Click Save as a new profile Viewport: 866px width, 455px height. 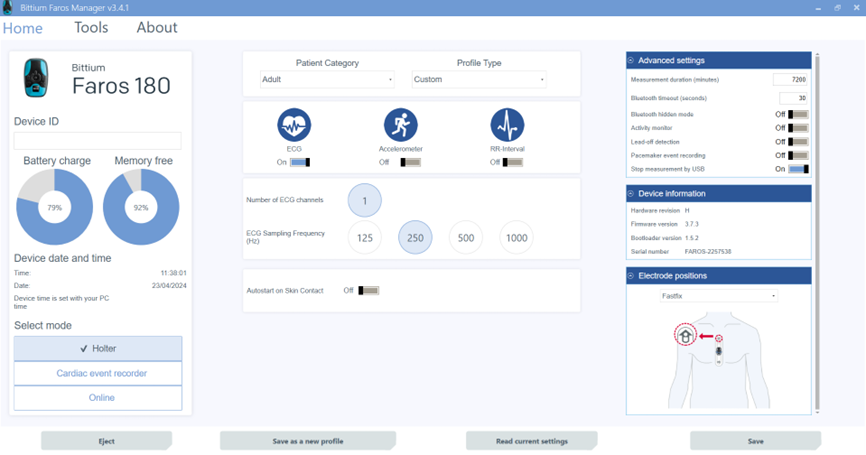308,441
